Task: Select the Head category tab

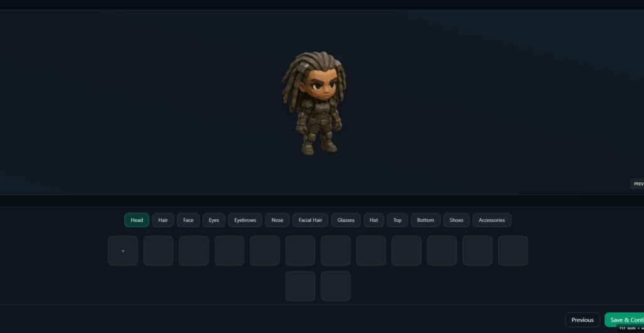Action: (136, 221)
